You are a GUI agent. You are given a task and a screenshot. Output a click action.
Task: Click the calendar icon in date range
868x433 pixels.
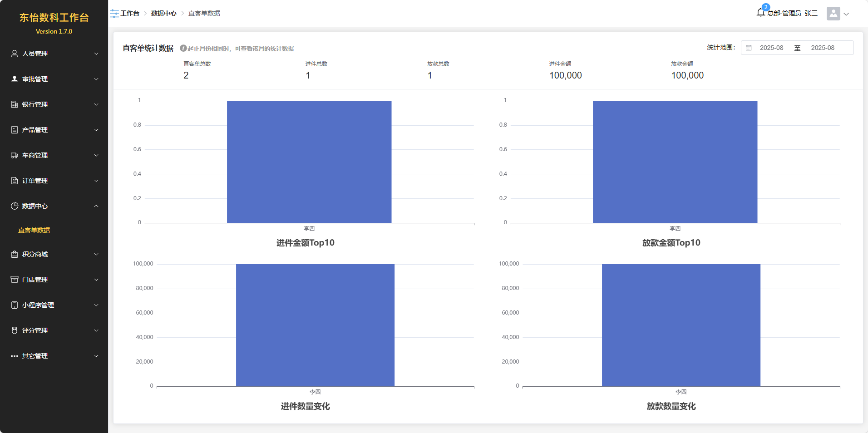[x=749, y=48]
